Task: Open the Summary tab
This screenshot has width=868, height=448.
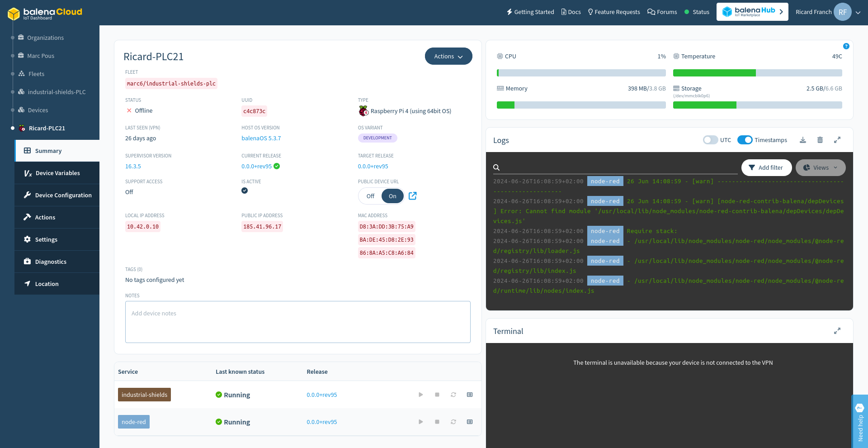Action: 57,151
